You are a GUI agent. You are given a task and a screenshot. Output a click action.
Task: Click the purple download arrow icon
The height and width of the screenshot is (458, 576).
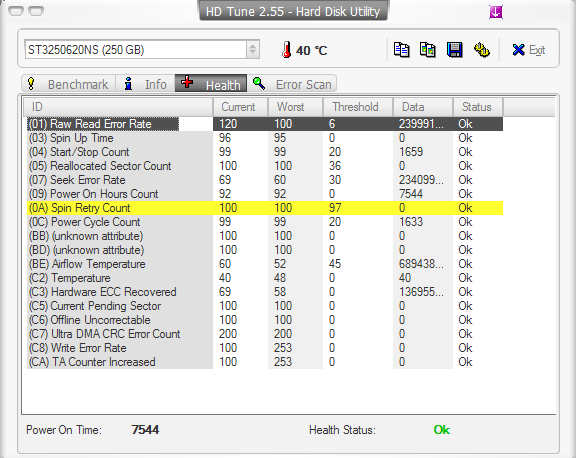tap(496, 12)
